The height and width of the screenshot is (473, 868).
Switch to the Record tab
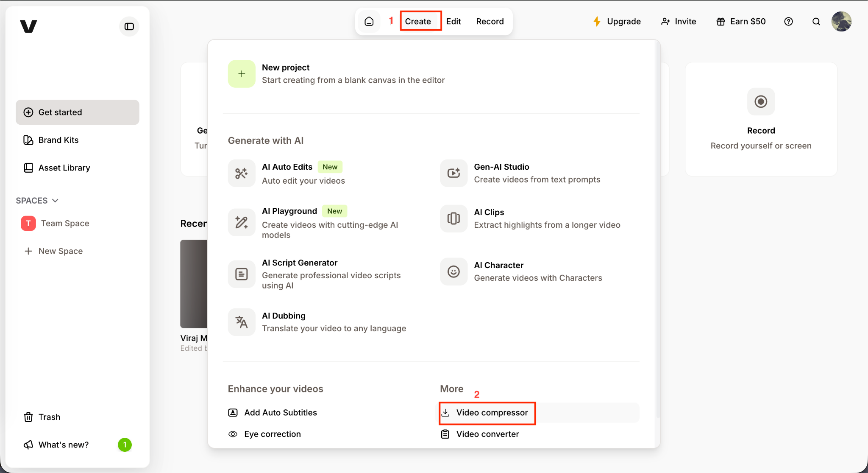click(x=490, y=21)
